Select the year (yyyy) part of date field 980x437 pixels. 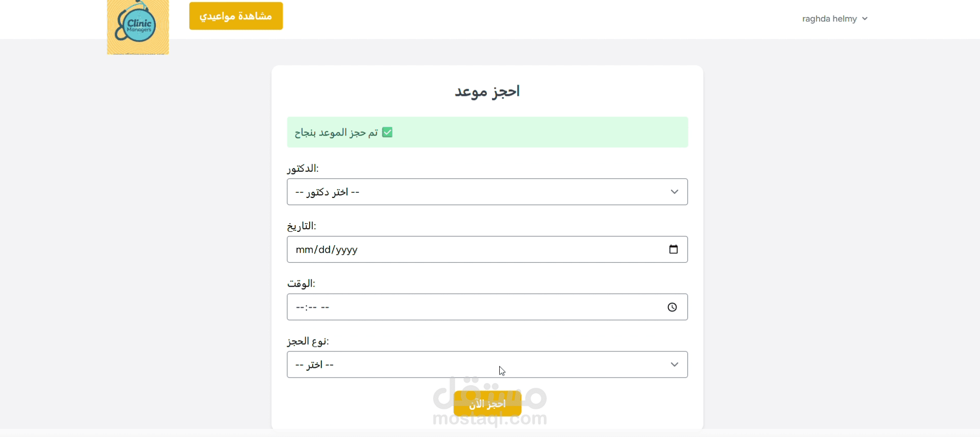346,250
